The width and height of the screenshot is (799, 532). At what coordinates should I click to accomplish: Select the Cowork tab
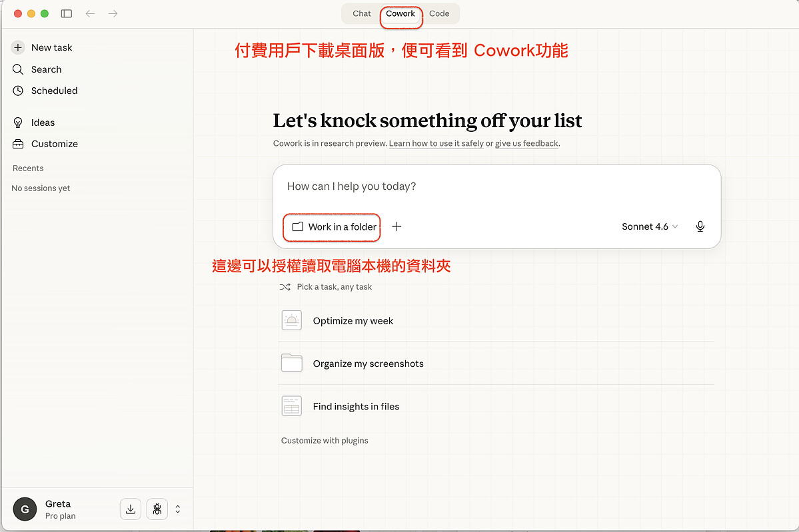tap(400, 13)
